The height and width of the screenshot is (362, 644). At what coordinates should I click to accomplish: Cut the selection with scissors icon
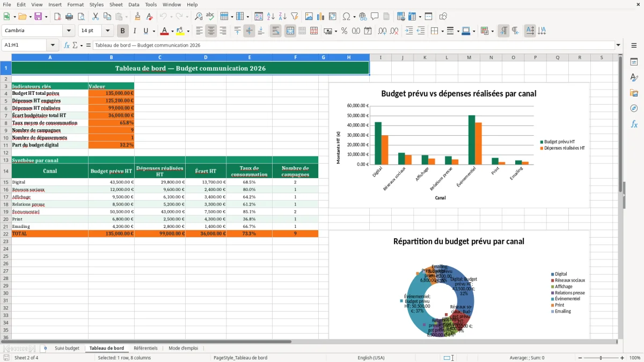pyautogui.click(x=96, y=17)
